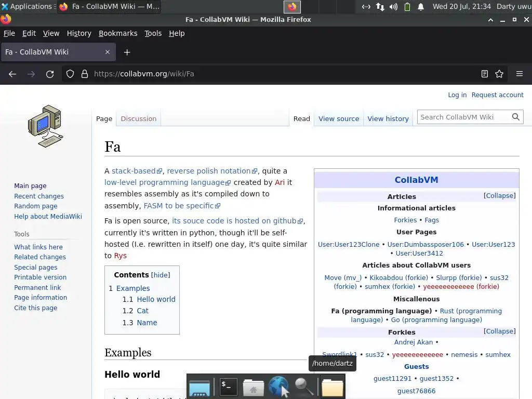Open the Page information link
The height and width of the screenshot is (399, 532).
point(41,298)
